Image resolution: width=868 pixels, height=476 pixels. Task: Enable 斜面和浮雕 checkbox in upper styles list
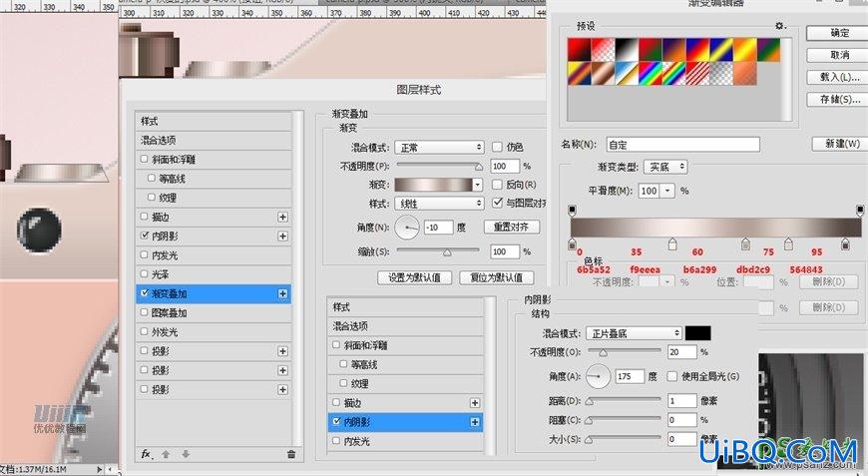click(145, 159)
